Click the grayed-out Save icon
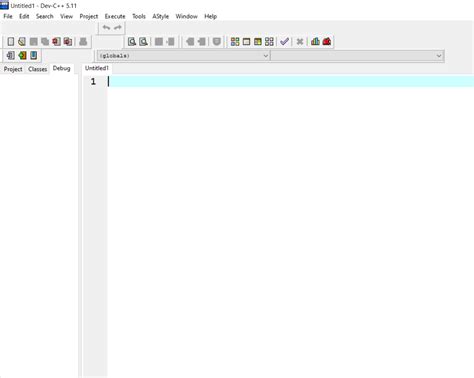The image size is (474, 378). pos(33,42)
